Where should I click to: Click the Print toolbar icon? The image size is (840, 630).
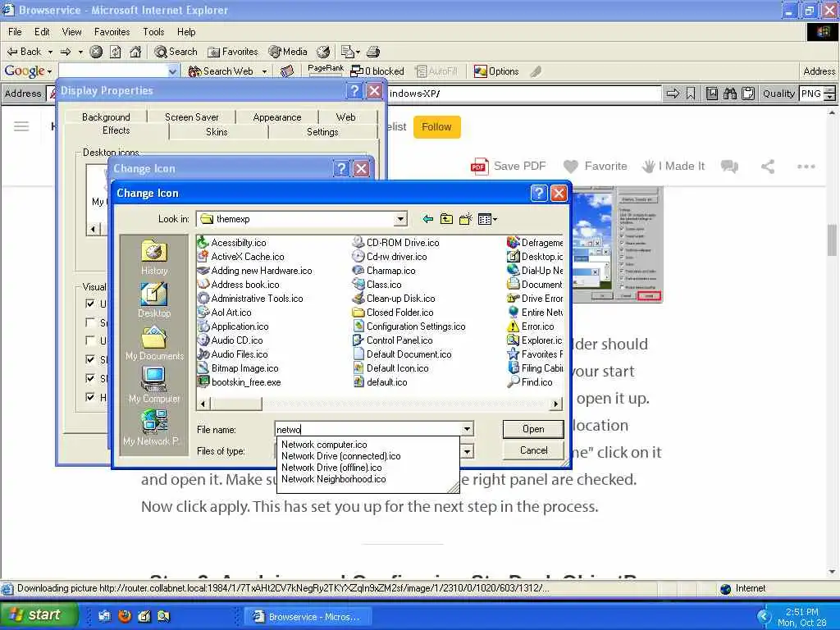[373, 52]
